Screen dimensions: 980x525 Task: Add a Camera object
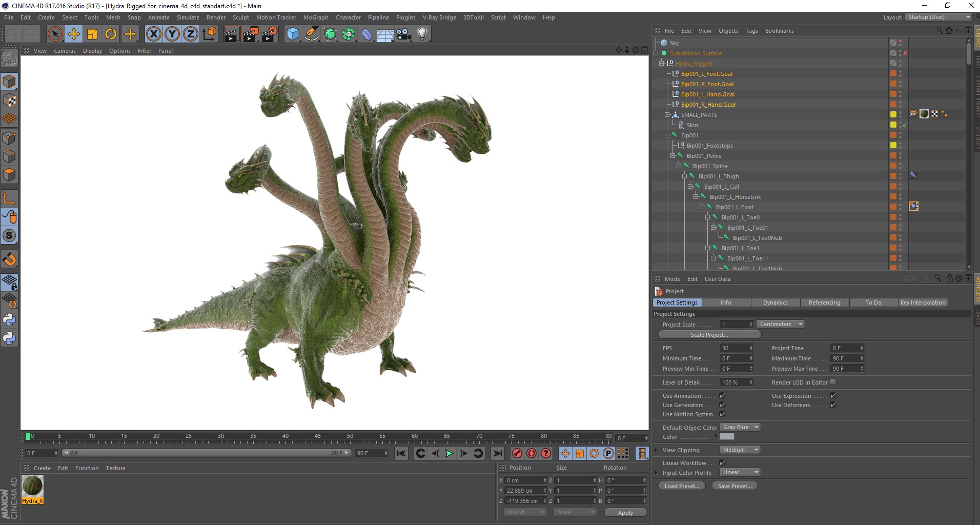click(404, 34)
